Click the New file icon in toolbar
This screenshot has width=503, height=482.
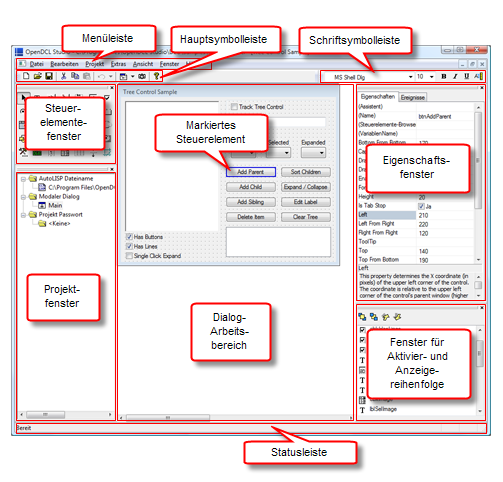click(x=26, y=76)
